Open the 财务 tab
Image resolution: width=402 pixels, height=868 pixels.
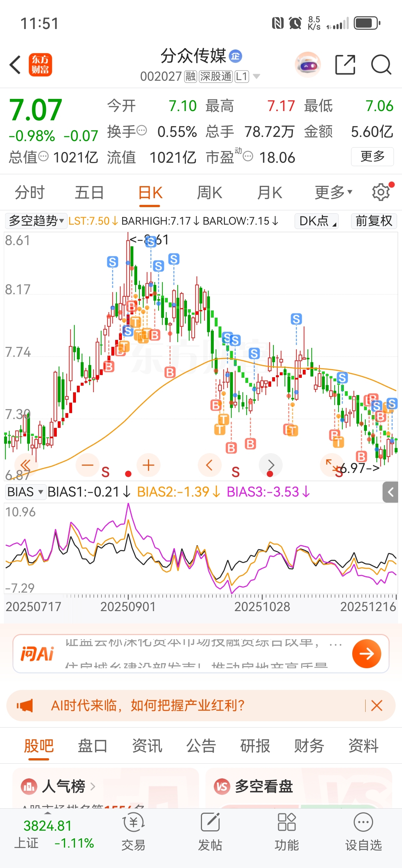tap(309, 746)
